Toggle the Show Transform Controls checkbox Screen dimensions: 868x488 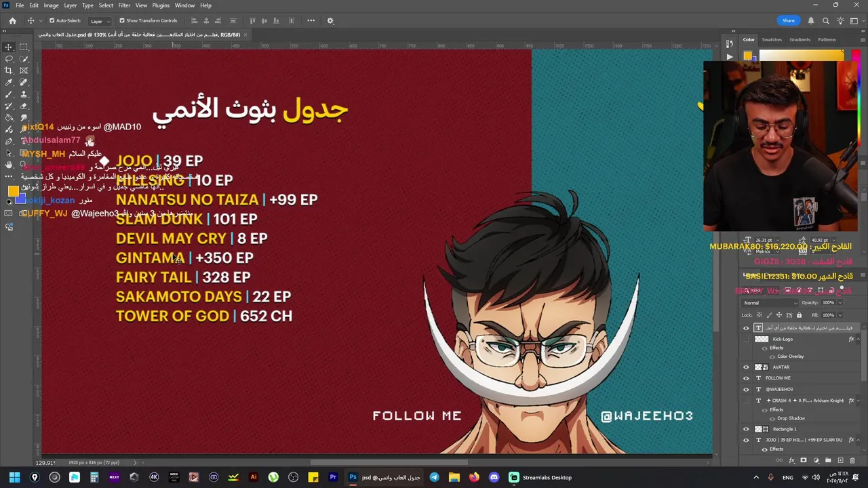(x=122, y=20)
